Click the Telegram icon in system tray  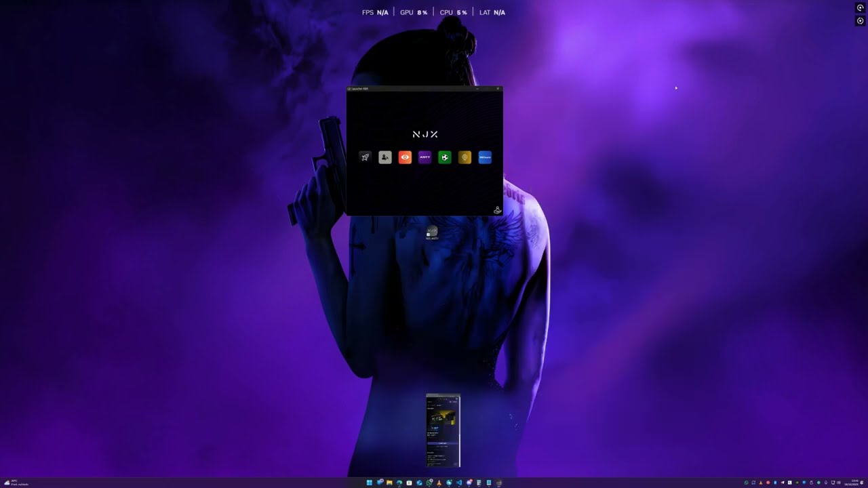click(x=783, y=483)
